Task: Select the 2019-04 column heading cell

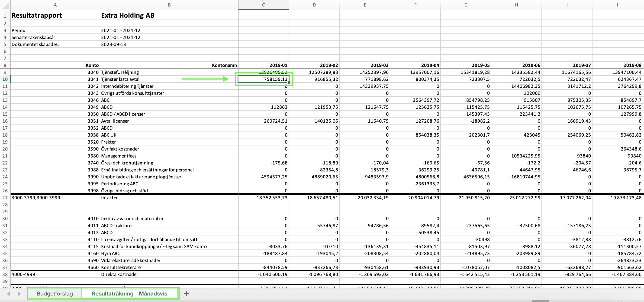Action: [415, 65]
